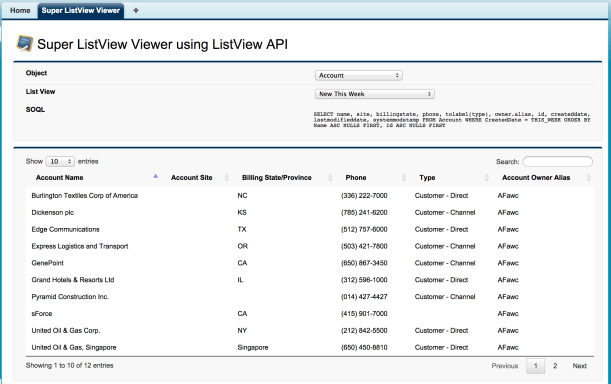Click the sort arrows beside Phone
The width and height of the screenshot is (611, 384).
click(x=404, y=178)
